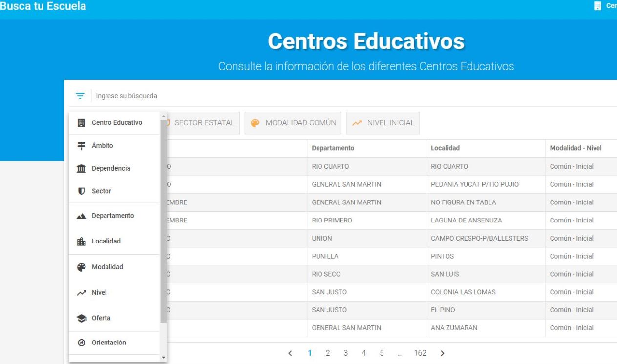Click the Centro Educativo building icon

[x=82, y=122]
